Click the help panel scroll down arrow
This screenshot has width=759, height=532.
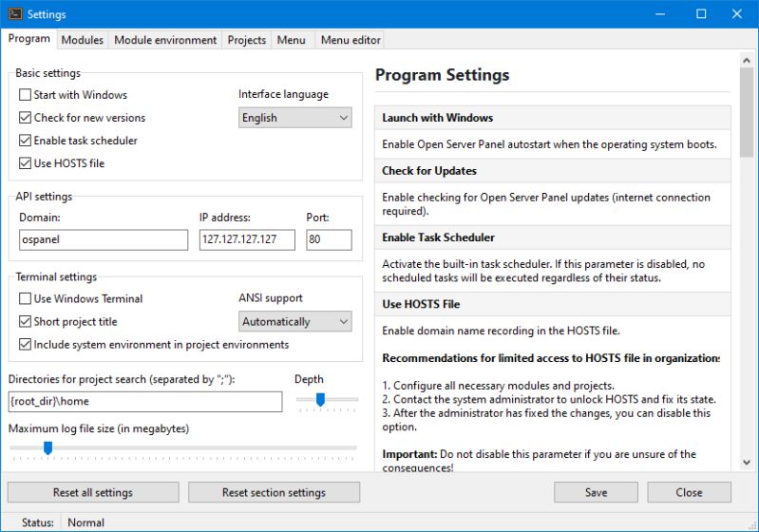pyautogui.click(x=747, y=463)
